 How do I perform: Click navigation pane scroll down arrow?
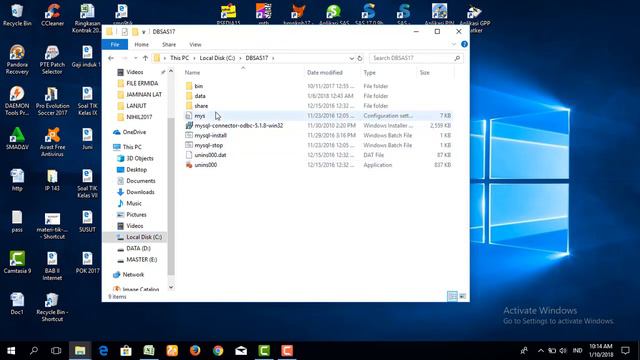(x=171, y=287)
